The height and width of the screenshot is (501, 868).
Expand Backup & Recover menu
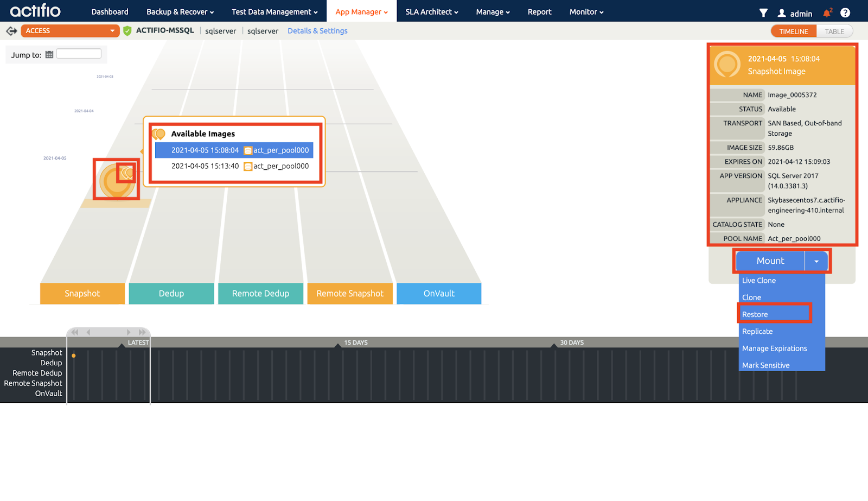180,12
